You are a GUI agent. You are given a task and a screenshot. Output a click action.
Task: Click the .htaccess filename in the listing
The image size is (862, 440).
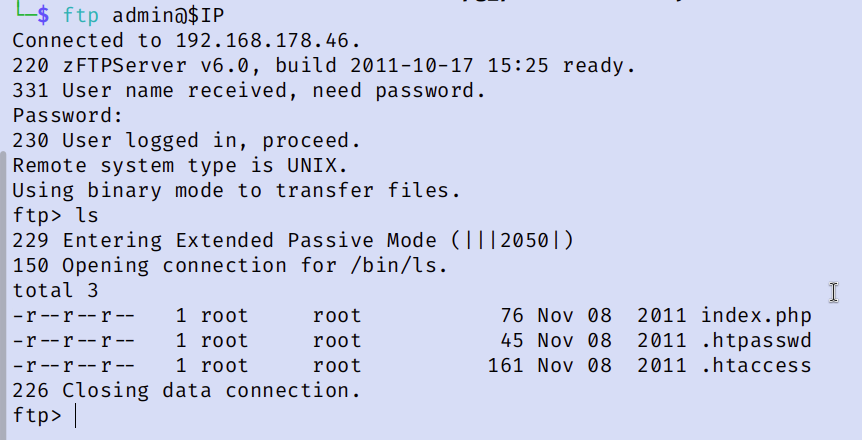[x=755, y=365]
